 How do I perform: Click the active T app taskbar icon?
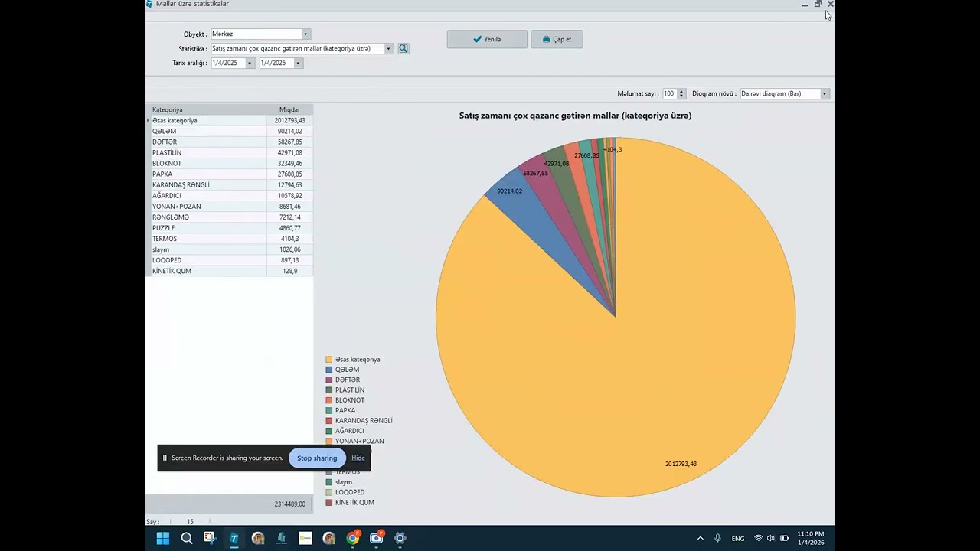(234, 538)
